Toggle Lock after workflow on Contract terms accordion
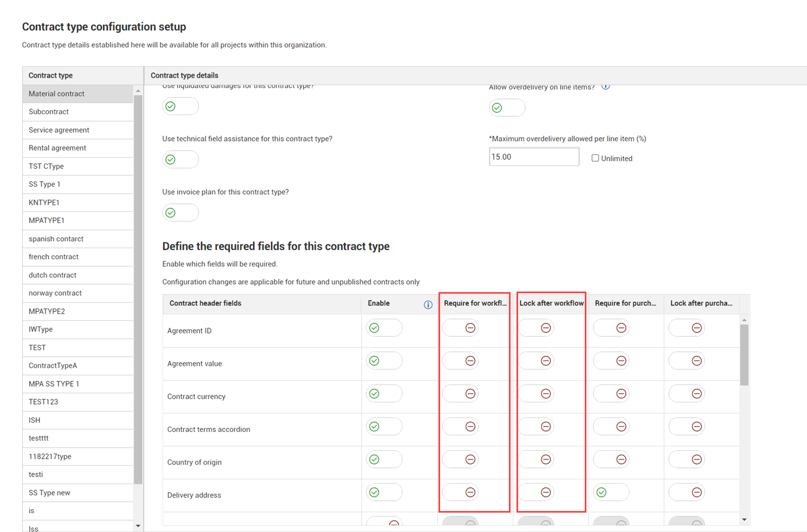The width and height of the screenshot is (807, 532). [536, 426]
